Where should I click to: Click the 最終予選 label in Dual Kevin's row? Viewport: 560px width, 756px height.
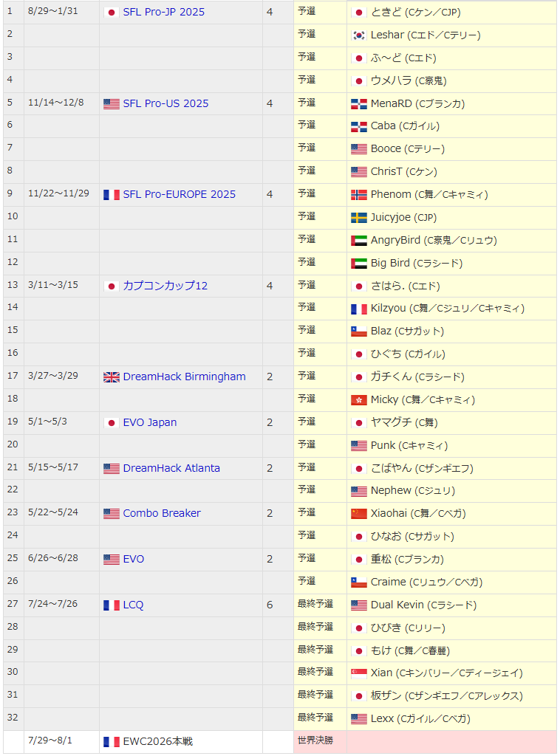point(315,604)
